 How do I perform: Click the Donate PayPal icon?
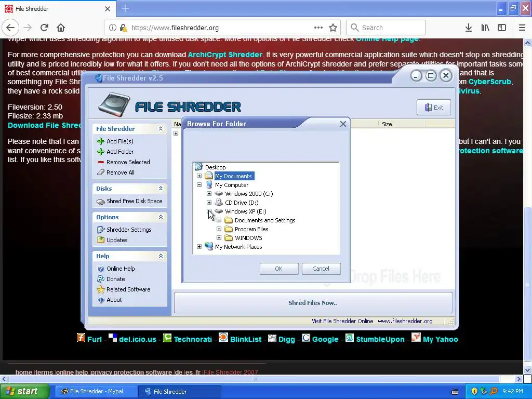pos(101,279)
